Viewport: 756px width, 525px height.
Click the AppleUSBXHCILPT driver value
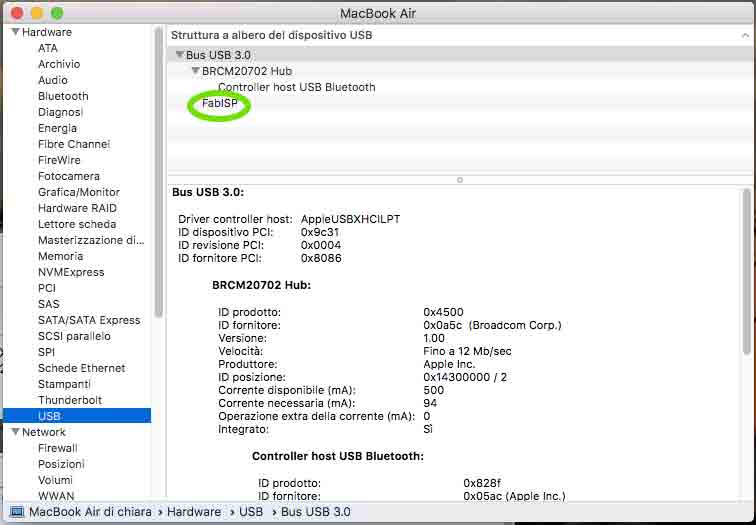pyautogui.click(x=350, y=219)
